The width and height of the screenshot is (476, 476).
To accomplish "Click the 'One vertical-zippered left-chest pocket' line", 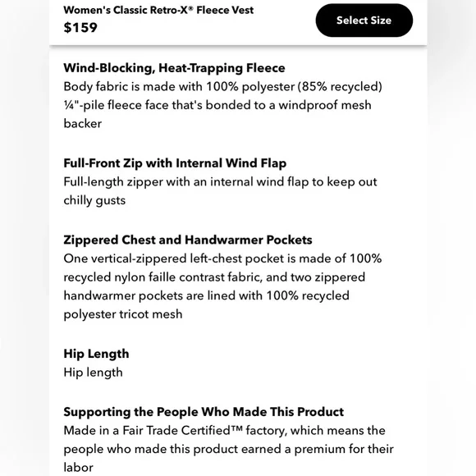I will pyautogui.click(x=222, y=259).
